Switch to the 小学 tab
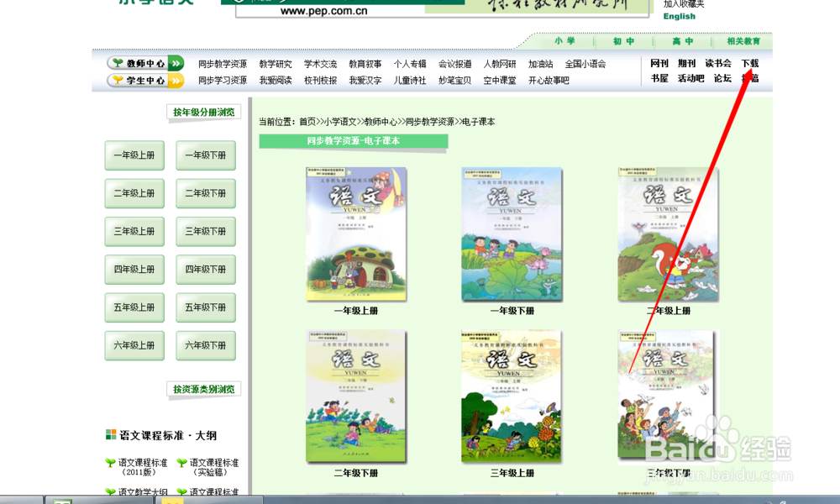 pos(564,41)
